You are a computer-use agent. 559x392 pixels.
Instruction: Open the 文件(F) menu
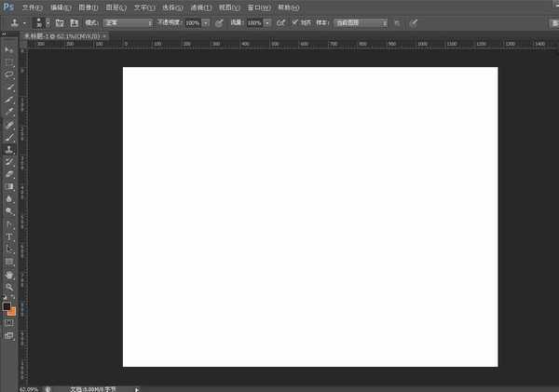click(32, 7)
